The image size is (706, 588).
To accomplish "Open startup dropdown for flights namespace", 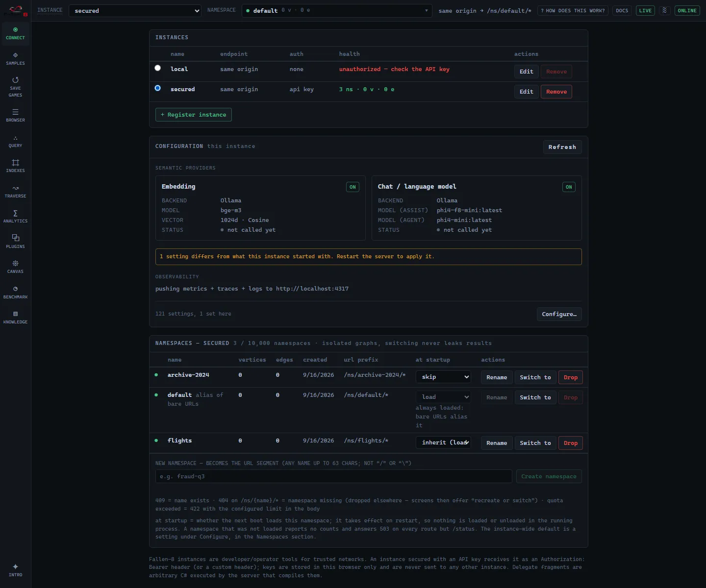I will point(443,442).
